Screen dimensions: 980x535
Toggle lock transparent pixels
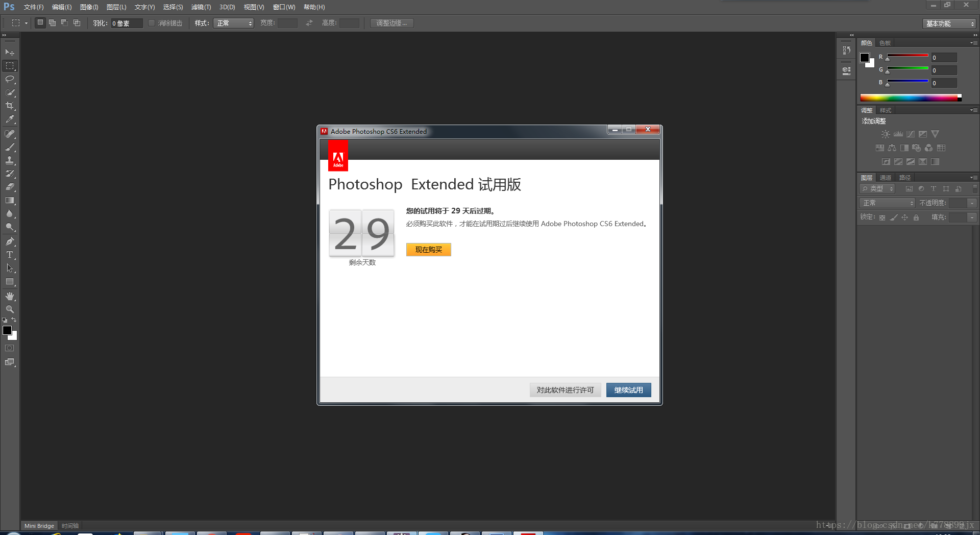point(882,217)
